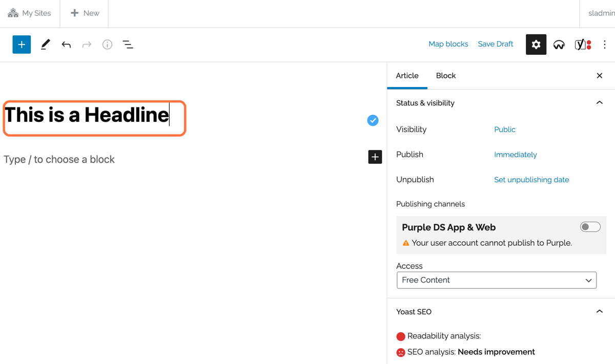
Task: Open the three-dot options menu
Action: pyautogui.click(x=605, y=45)
